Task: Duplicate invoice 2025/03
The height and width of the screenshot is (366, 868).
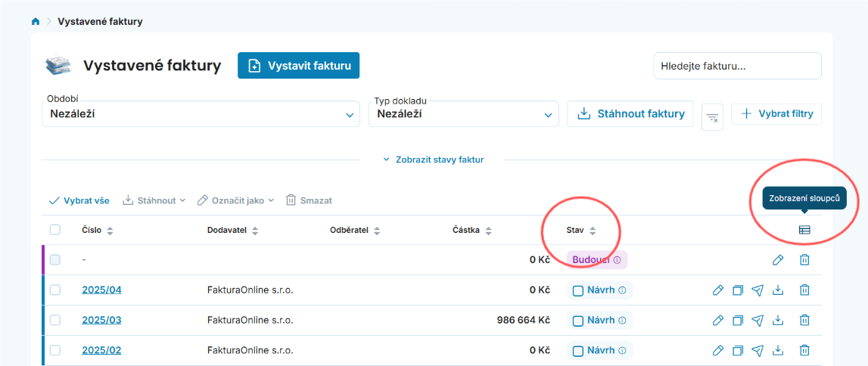Action: point(737,320)
